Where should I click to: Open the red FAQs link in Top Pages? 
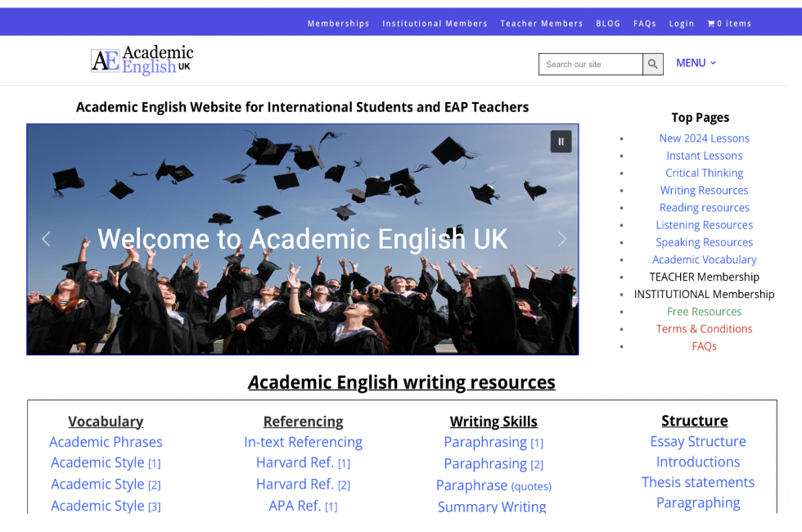pos(704,346)
